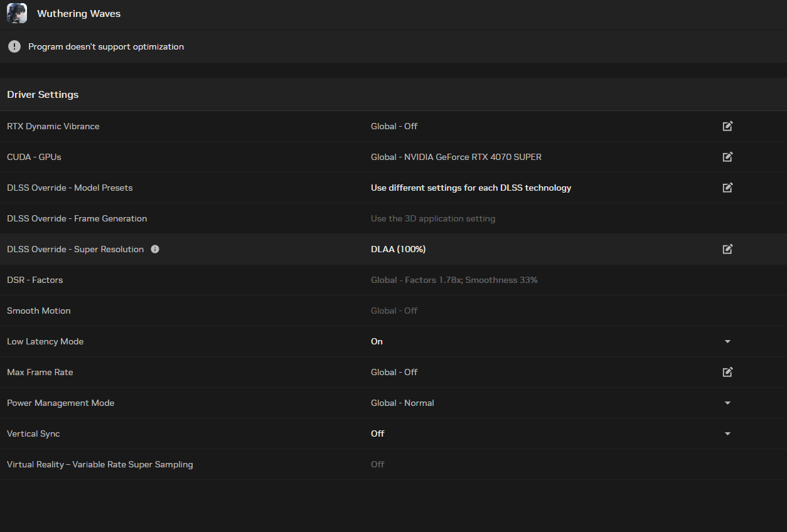The height and width of the screenshot is (532, 787).
Task: Select the CUDA - GPUs label
Action: 34,157
